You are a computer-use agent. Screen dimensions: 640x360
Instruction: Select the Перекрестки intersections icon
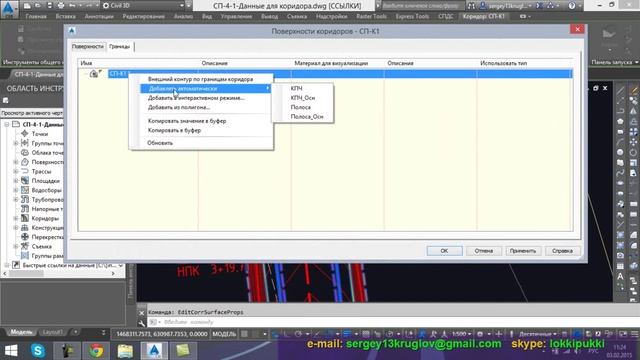(24, 237)
